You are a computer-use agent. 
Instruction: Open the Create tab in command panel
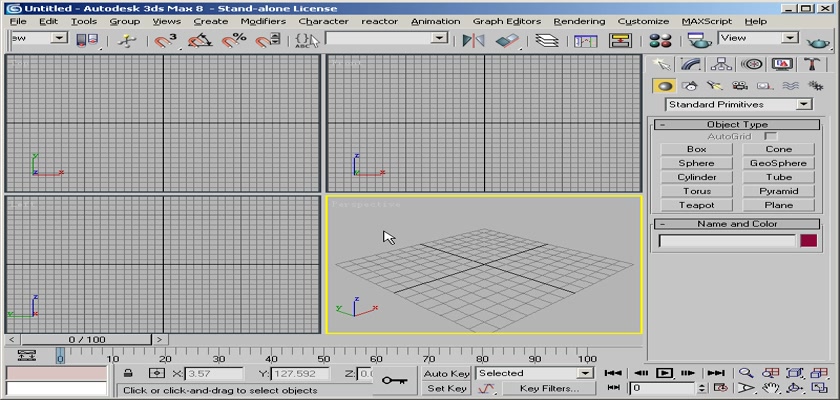[x=662, y=64]
